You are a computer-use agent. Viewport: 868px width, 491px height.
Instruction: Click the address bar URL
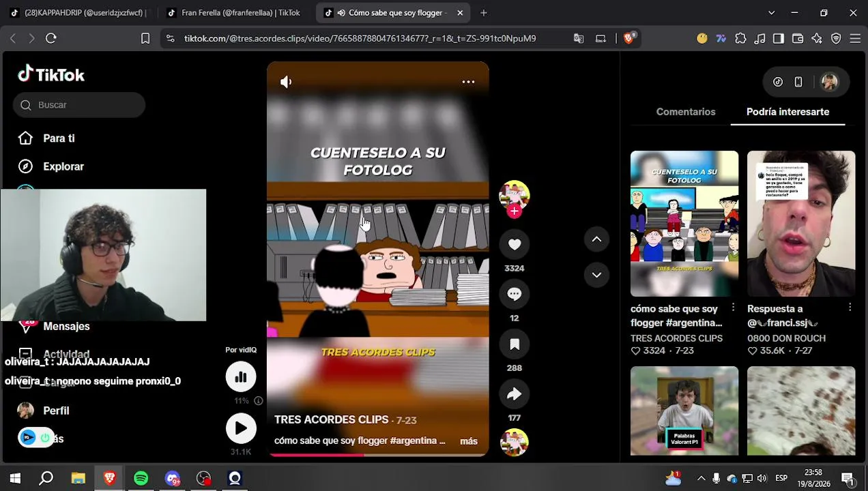click(x=360, y=39)
